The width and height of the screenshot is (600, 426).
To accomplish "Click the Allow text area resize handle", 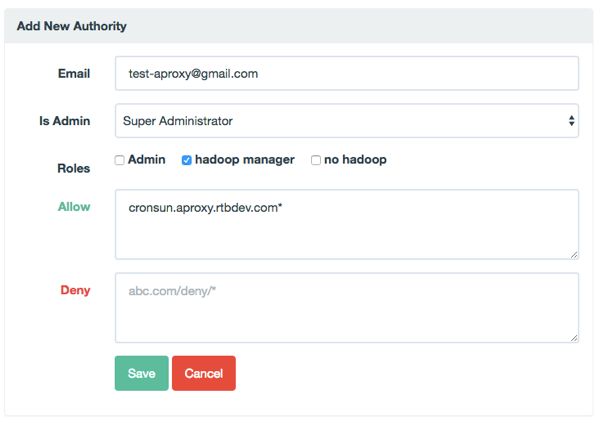I will pyautogui.click(x=574, y=255).
